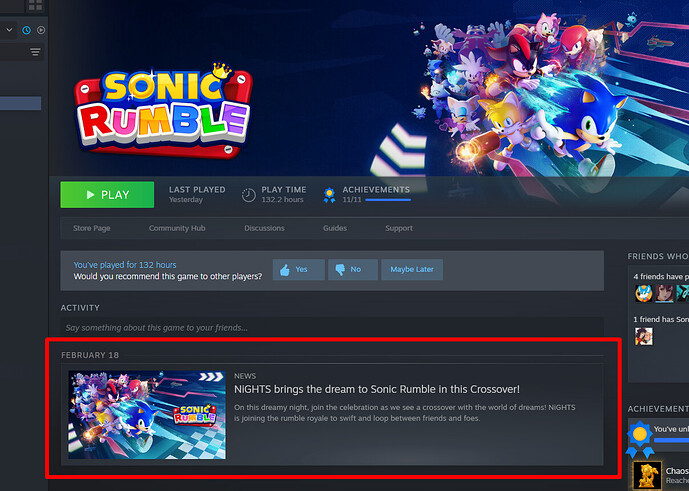Image resolution: width=689 pixels, height=491 pixels.
Task: Switch to the Discussions tab
Action: pyautogui.click(x=264, y=228)
